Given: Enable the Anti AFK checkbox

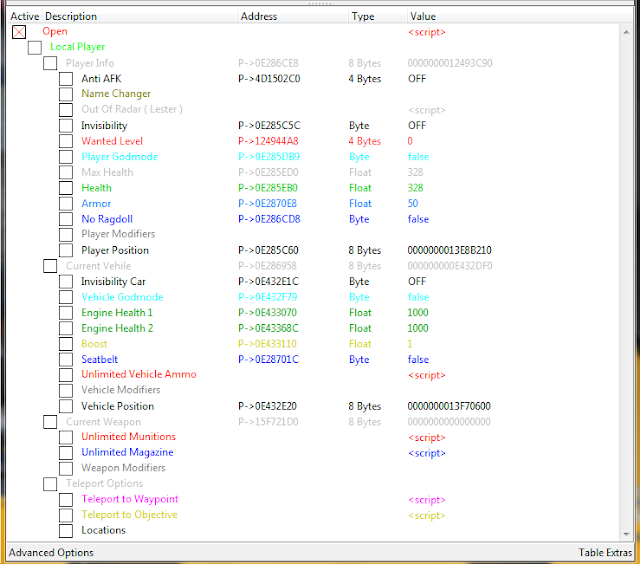Looking at the screenshot, I should pos(66,79).
